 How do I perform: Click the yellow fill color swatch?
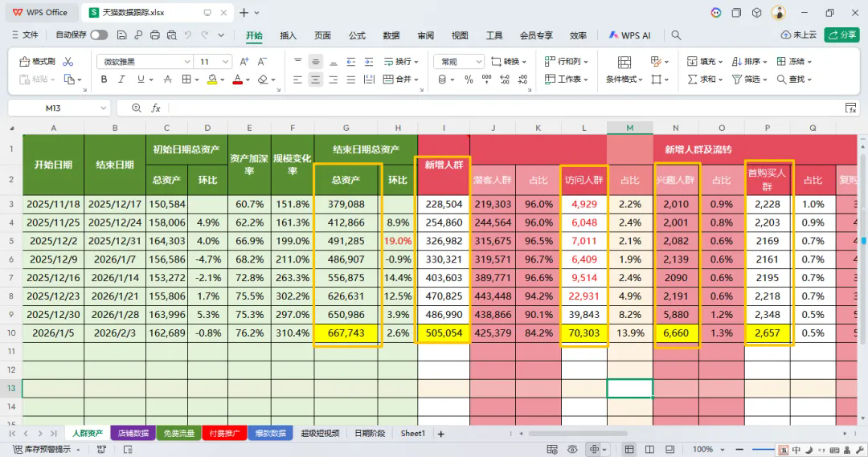point(211,80)
